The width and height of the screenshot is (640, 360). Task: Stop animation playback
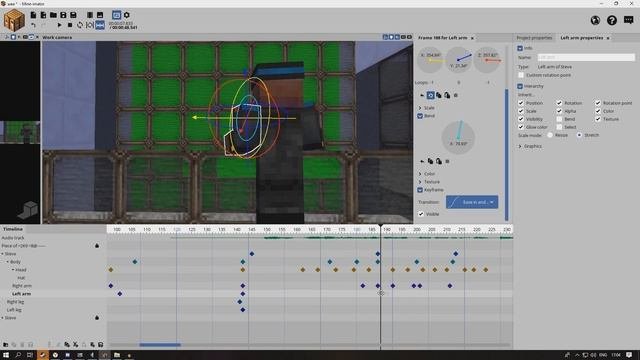click(x=70, y=25)
